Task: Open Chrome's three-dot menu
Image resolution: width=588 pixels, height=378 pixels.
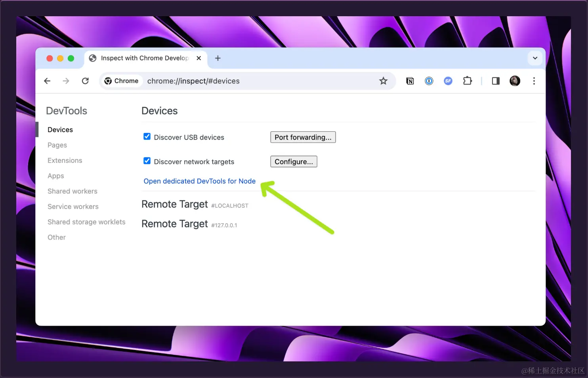Action: (534, 81)
